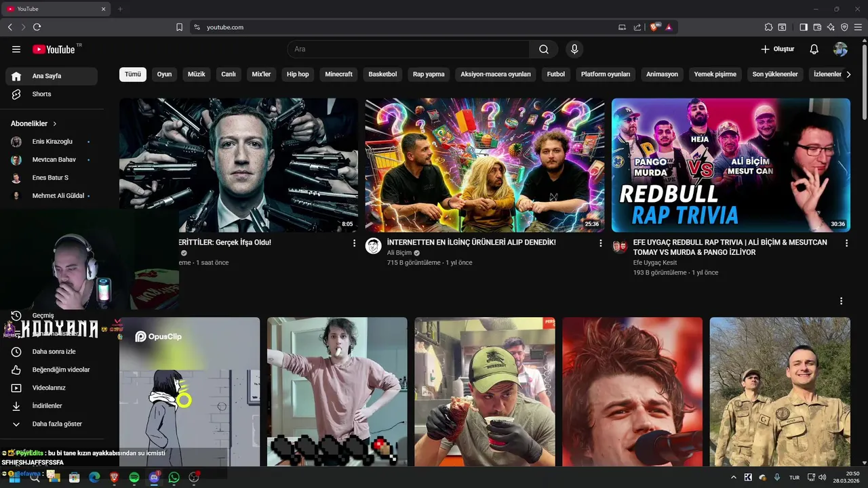Open the OpusClip anime Short
Viewport: 868px width, 488px height.
click(190, 392)
